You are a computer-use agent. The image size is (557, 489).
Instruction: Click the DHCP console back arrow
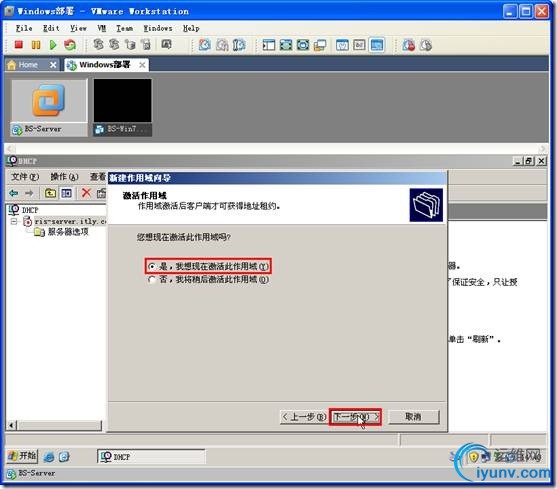click(x=13, y=193)
